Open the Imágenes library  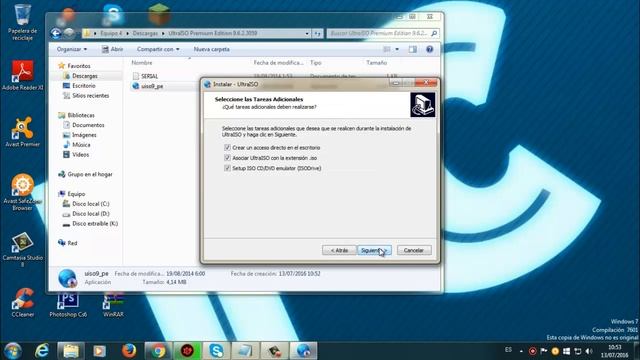point(84,135)
